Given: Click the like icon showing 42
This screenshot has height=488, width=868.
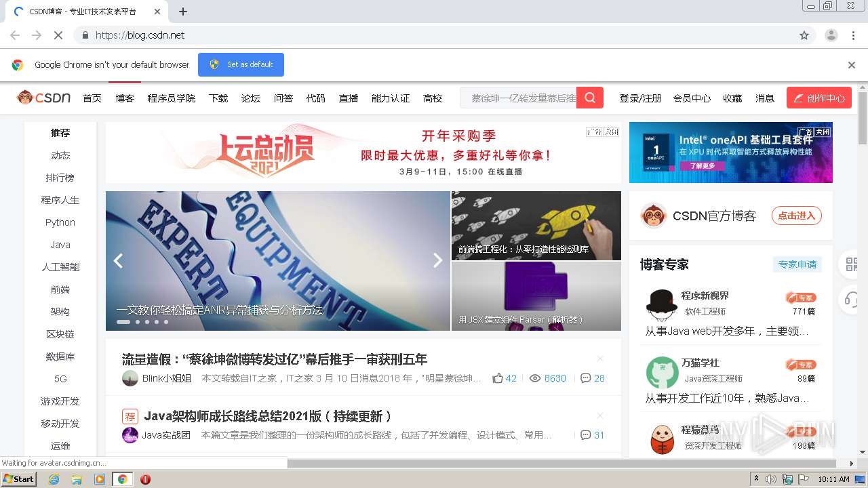Looking at the screenshot, I should [x=498, y=378].
